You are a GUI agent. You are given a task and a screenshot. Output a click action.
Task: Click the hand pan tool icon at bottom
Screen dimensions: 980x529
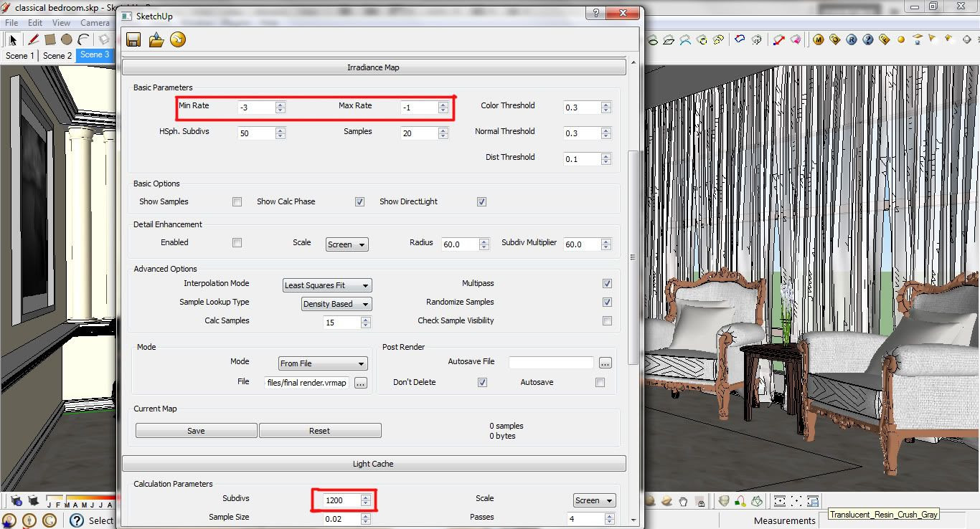[684, 500]
